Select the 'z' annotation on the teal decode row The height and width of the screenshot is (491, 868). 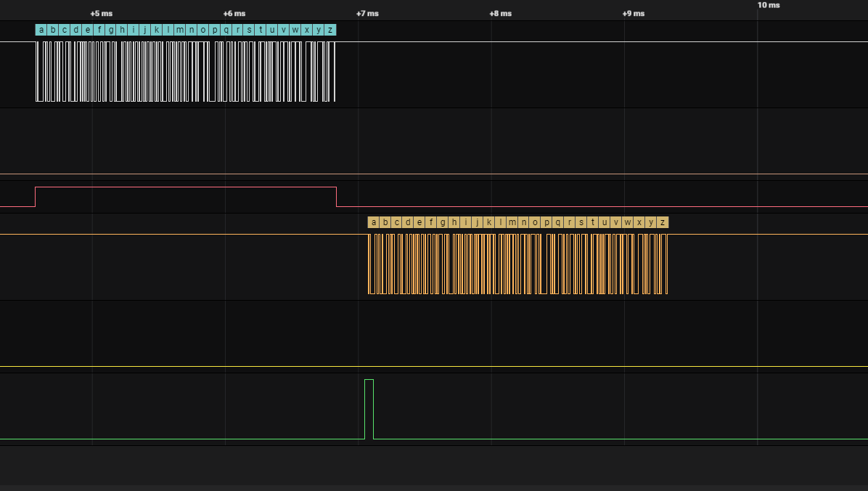[329, 30]
